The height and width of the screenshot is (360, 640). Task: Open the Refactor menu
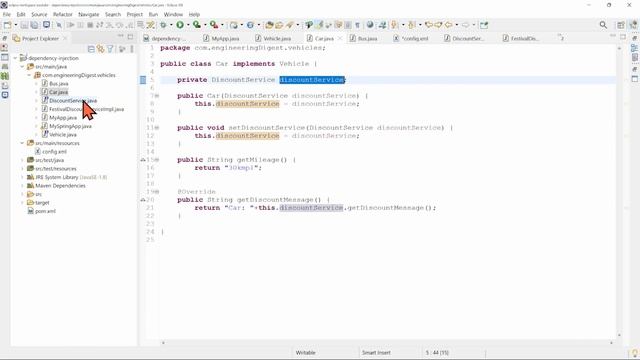63,14
